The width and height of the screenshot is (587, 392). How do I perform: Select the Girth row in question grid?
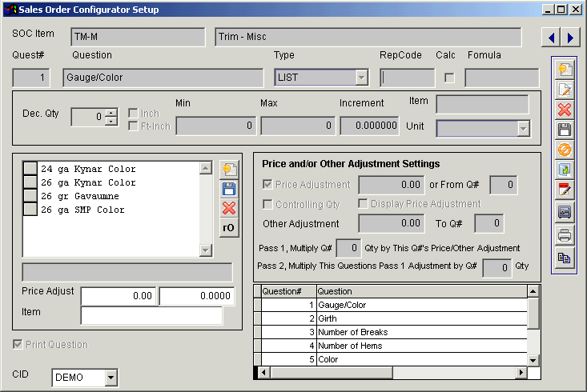420,318
